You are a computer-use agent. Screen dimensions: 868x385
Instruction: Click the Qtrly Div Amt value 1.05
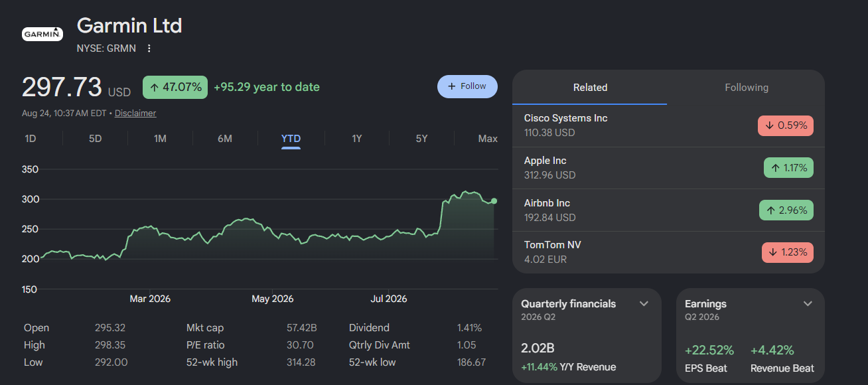[x=467, y=345]
